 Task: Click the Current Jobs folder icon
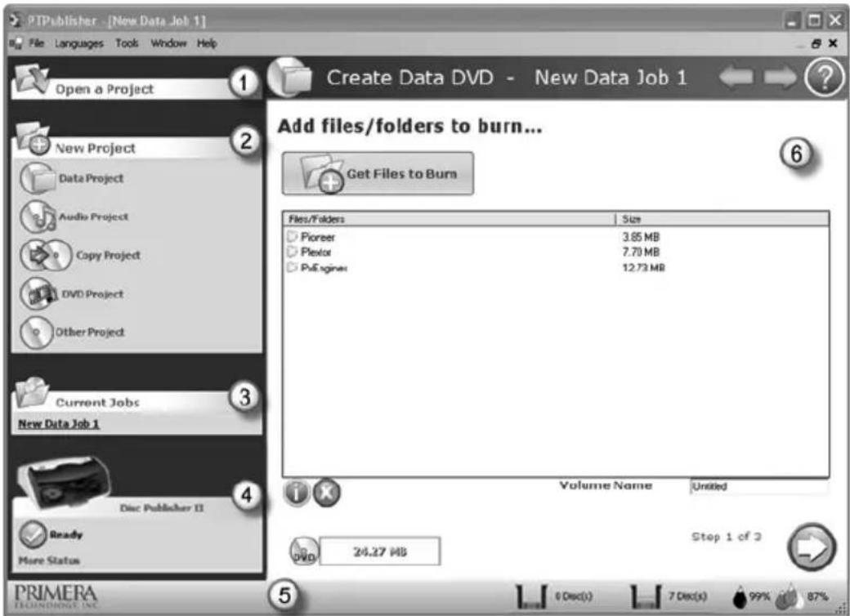pos(31,393)
